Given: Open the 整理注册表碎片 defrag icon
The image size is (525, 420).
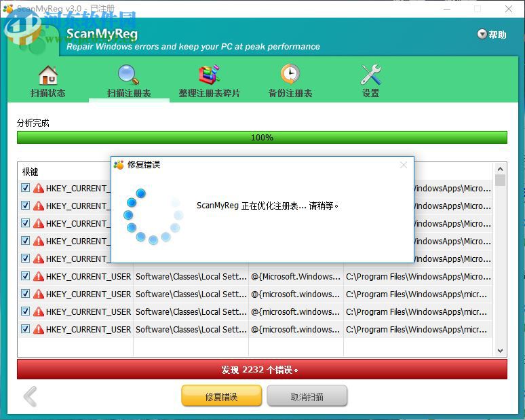Looking at the screenshot, I should click(x=210, y=74).
